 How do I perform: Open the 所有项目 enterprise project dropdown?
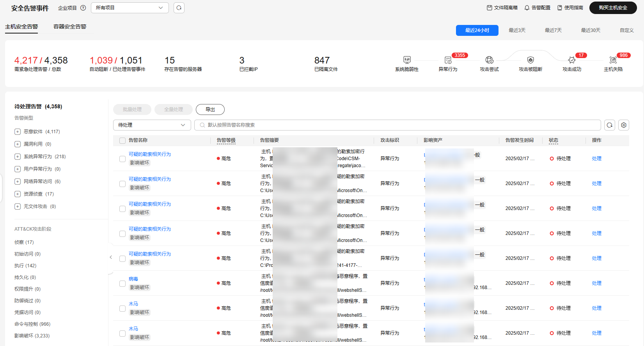coord(130,8)
